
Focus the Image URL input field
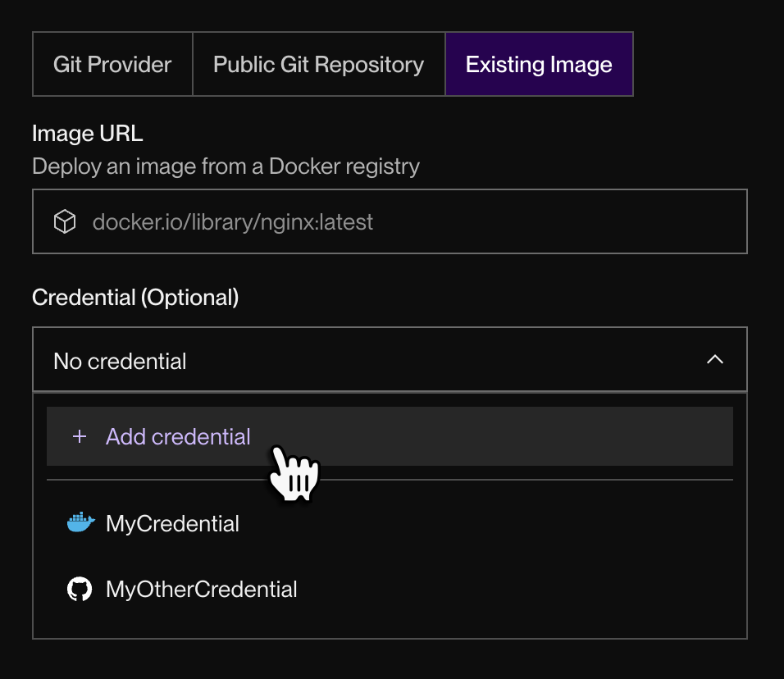pyautogui.click(x=492, y=221)
